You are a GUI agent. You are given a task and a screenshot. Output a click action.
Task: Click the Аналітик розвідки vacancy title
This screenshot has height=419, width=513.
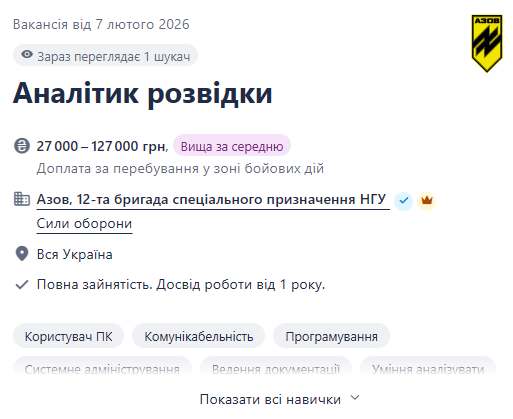point(143,94)
